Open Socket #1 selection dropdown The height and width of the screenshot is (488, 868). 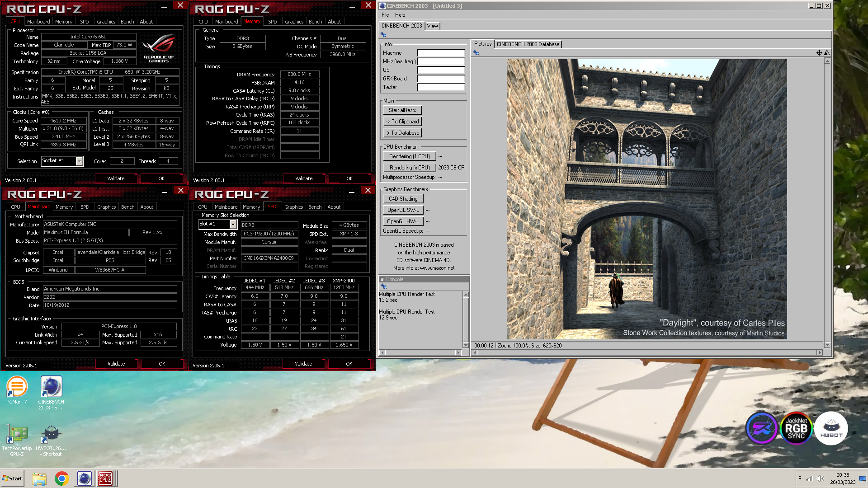[x=80, y=161]
